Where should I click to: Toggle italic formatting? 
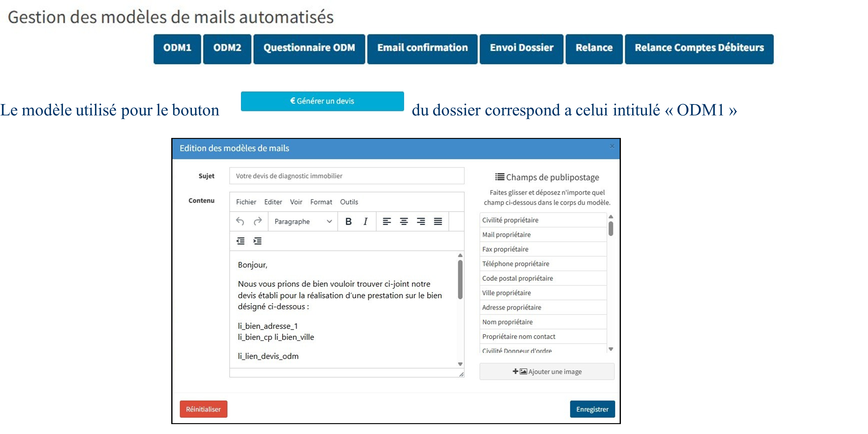[x=365, y=221]
